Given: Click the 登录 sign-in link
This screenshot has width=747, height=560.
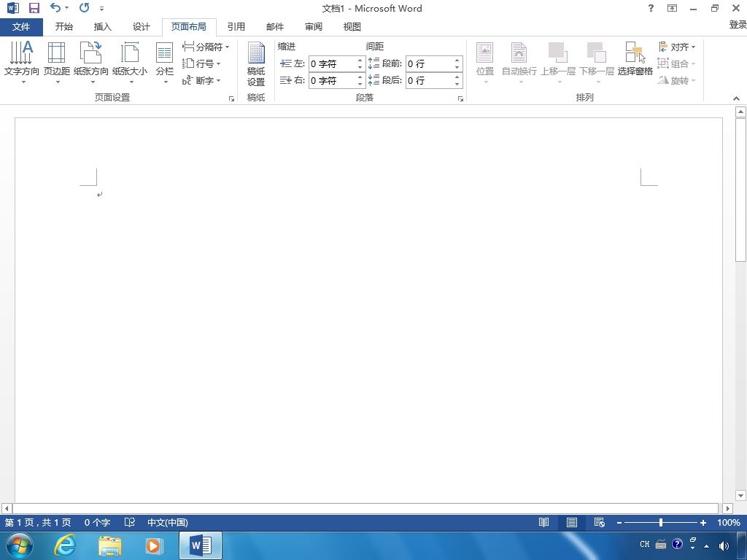Looking at the screenshot, I should [x=738, y=24].
